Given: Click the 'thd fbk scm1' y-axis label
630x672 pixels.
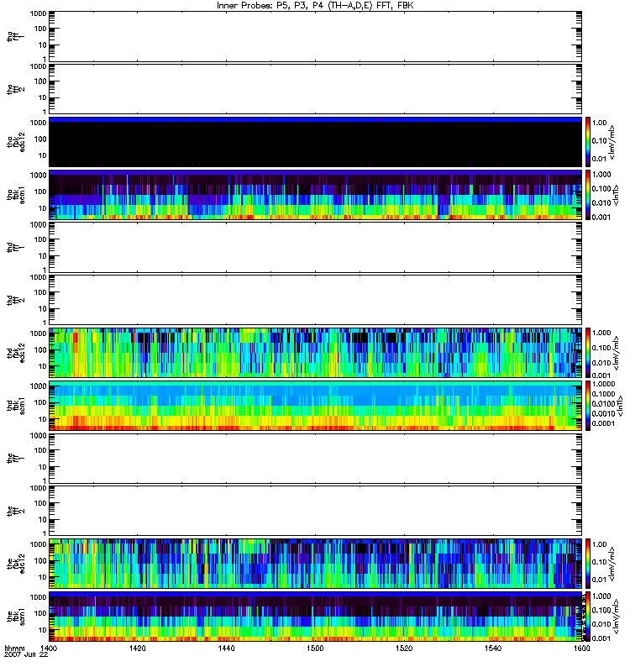Looking at the screenshot, I should 16,406.
